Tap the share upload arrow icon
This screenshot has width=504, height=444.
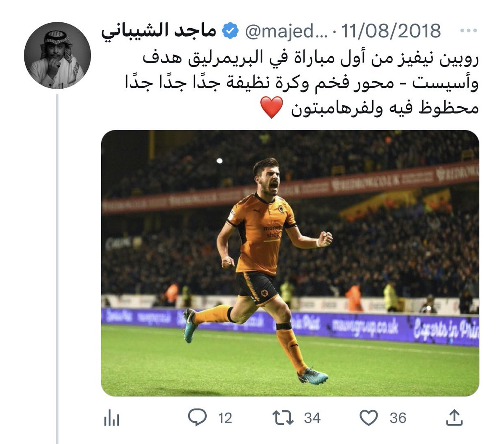click(454, 418)
